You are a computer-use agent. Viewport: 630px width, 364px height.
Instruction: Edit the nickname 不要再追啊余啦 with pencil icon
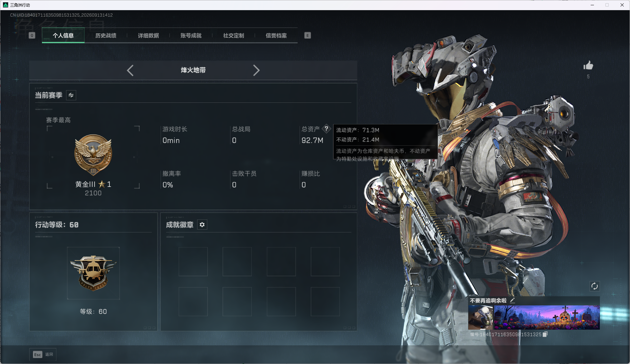tap(512, 300)
